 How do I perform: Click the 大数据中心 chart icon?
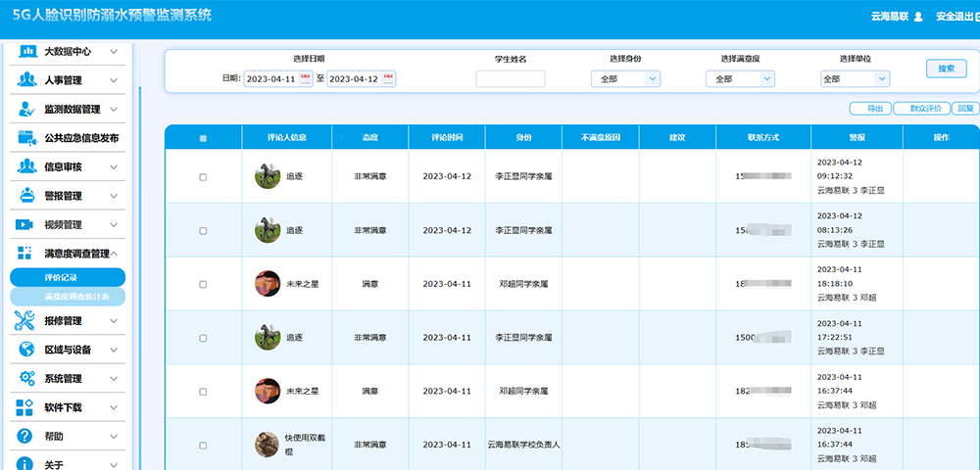(x=26, y=52)
